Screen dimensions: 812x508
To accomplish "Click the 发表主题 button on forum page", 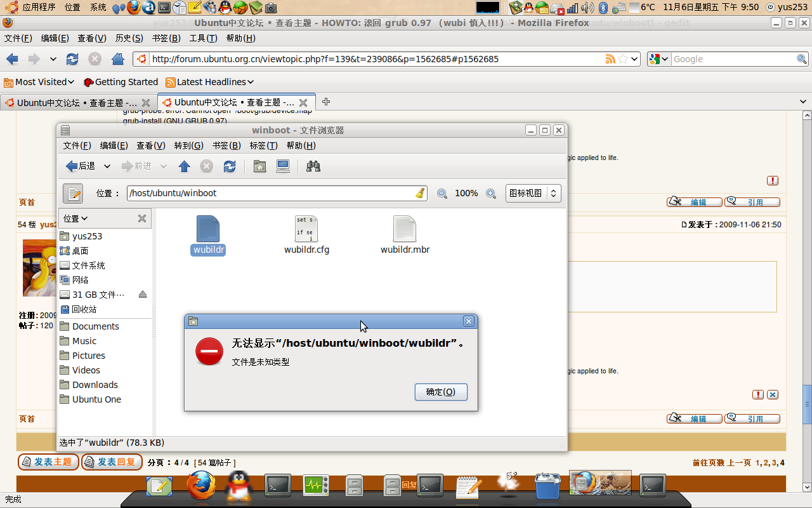I will (x=48, y=462).
